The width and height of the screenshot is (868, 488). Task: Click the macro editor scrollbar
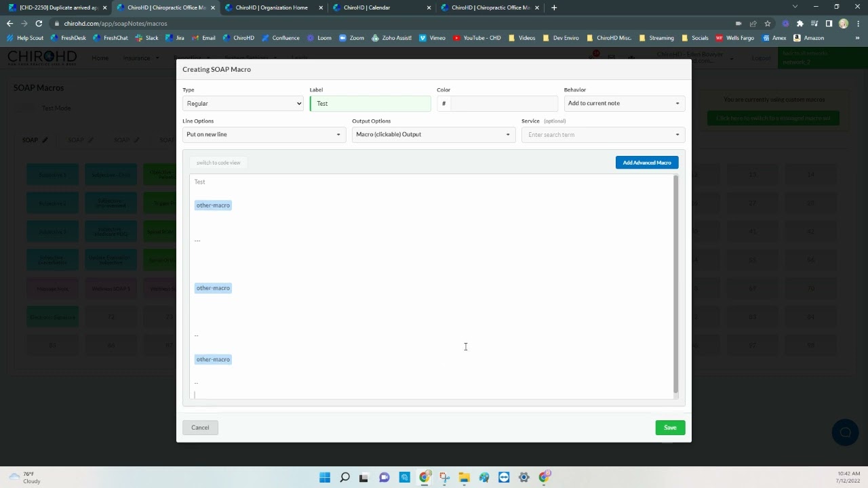tap(675, 284)
